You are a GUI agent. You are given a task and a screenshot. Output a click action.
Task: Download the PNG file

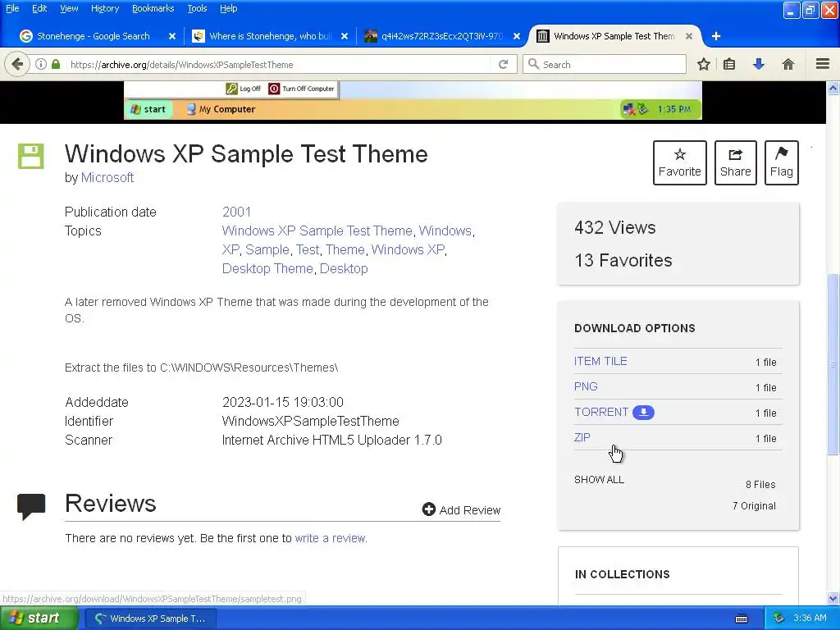click(x=586, y=386)
